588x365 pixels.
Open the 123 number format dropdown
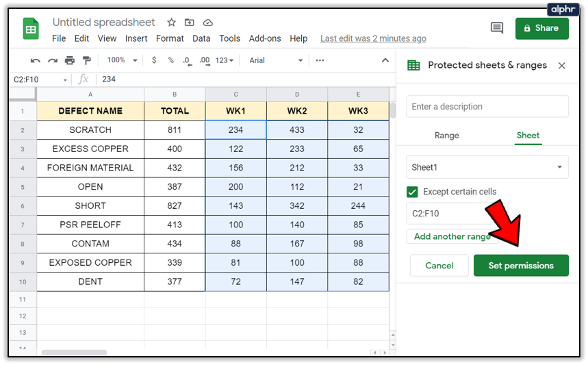click(x=225, y=60)
